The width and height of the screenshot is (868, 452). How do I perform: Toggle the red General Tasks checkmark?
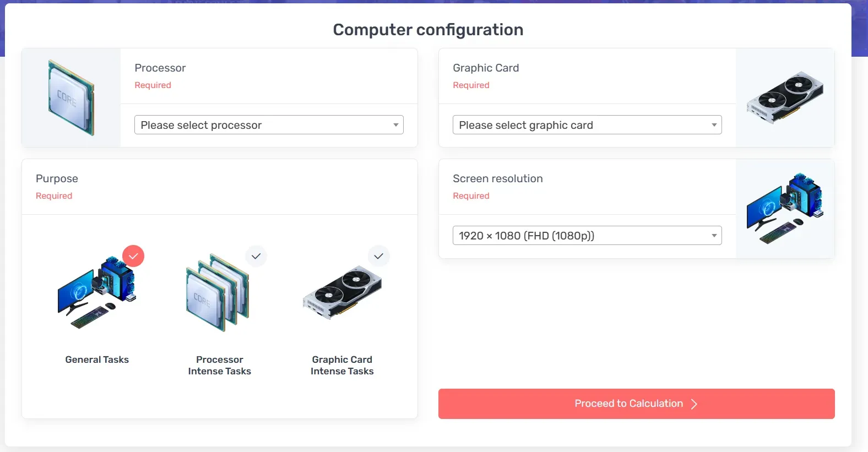point(133,256)
